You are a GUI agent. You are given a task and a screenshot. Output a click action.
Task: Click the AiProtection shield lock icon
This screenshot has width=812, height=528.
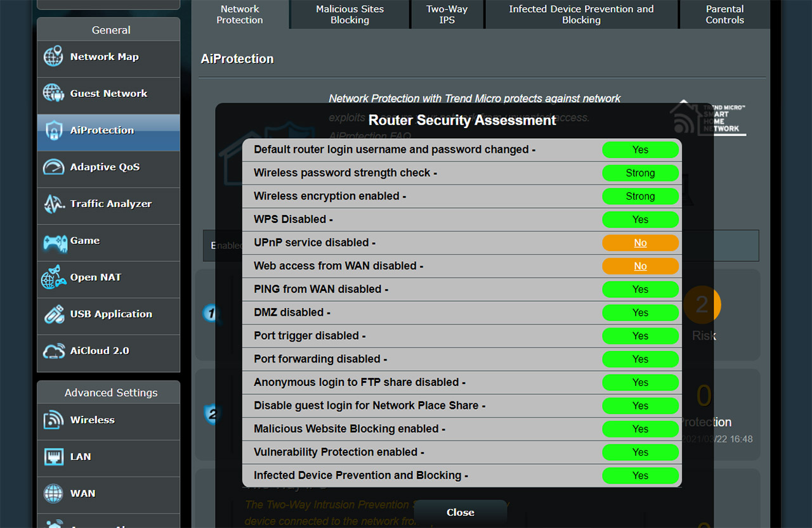click(53, 130)
